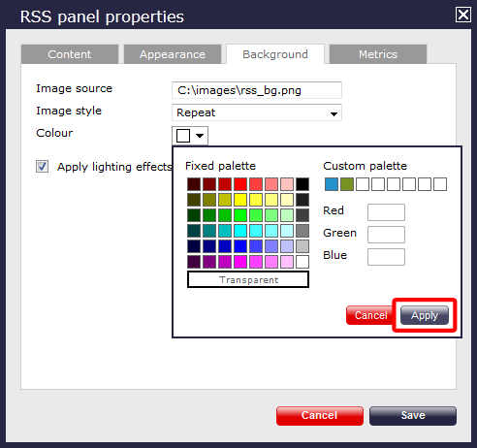477x448 pixels.
Task: Switch to the Content tab
Action: [70, 54]
